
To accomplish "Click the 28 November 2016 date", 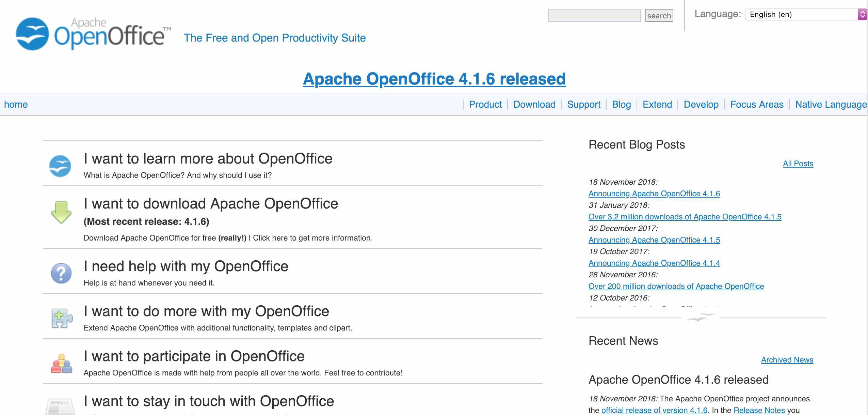I will click(x=623, y=275).
